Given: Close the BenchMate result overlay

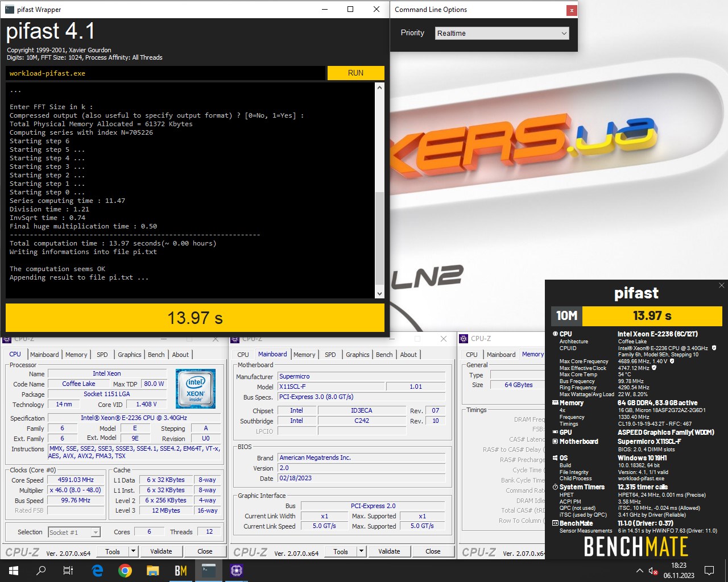Looking at the screenshot, I should pos(722,285).
